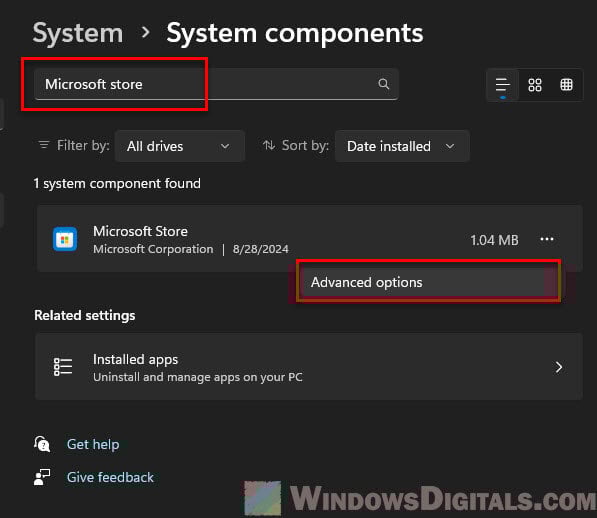
Task: Focus the search field containing Microsoft store
Action: [216, 84]
